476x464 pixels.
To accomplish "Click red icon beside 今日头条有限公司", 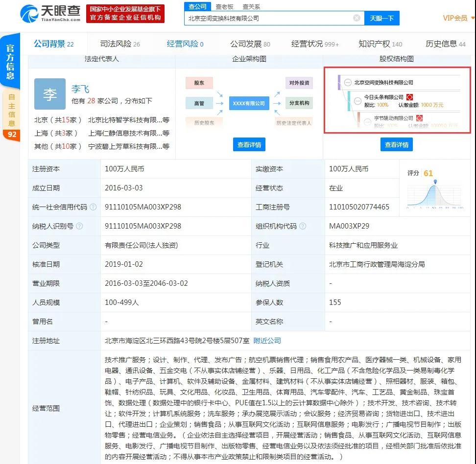I will tap(409, 97).
